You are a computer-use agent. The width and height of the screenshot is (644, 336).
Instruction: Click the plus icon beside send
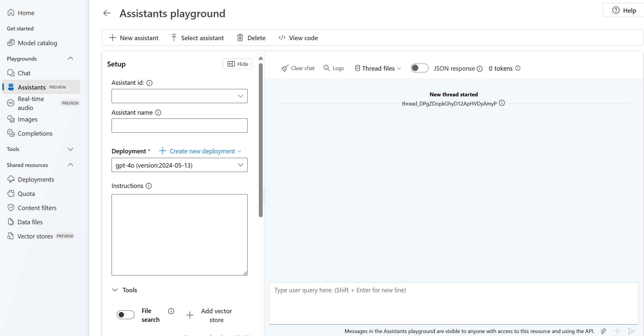pos(617,331)
